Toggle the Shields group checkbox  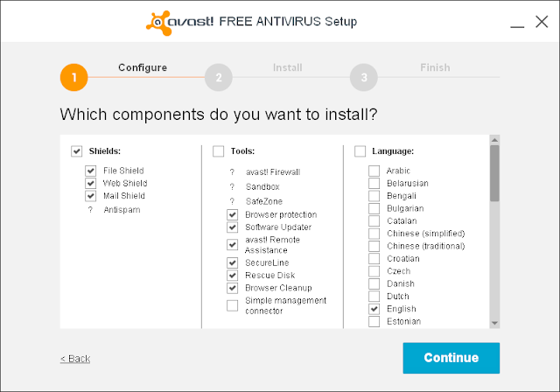76,151
